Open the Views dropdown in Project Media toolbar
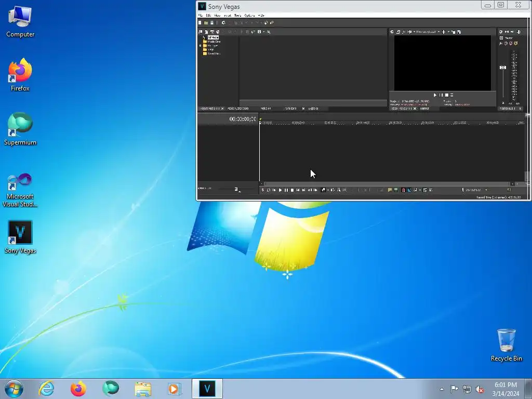532x399 pixels. [x=263, y=32]
